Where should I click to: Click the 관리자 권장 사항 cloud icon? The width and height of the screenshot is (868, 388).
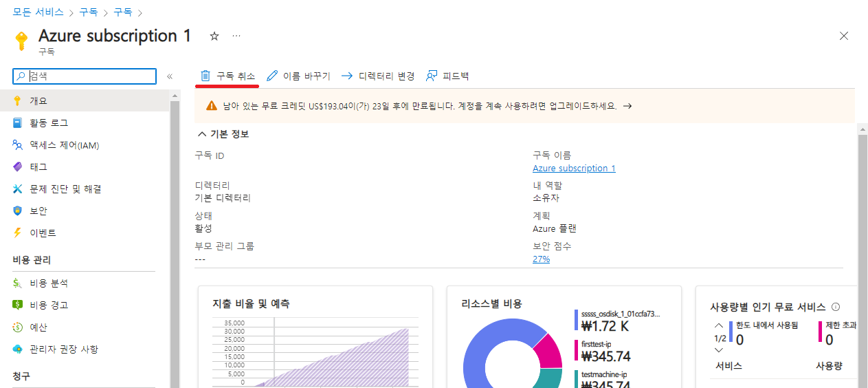[x=18, y=349]
